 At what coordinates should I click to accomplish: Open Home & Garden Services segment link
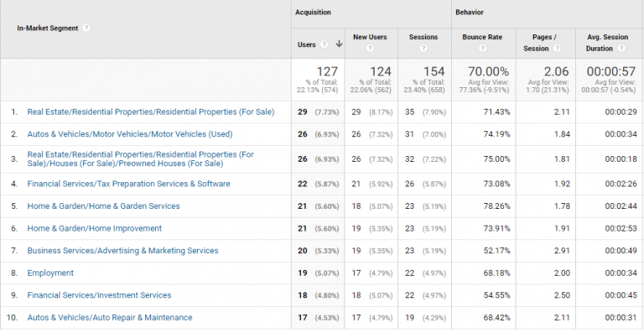click(103, 206)
